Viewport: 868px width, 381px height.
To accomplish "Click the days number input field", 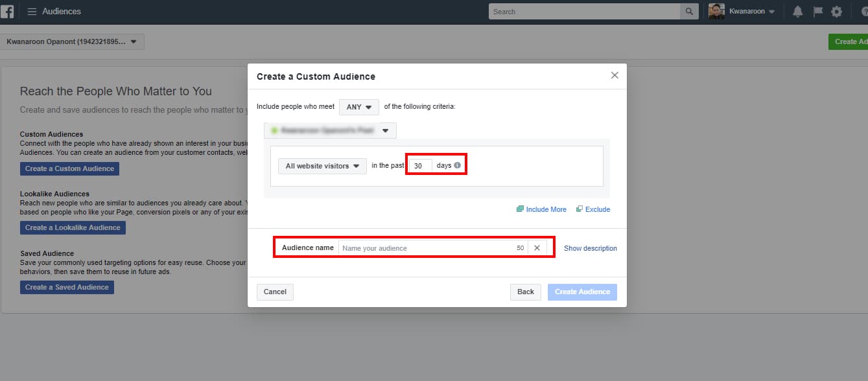I will click(x=420, y=166).
